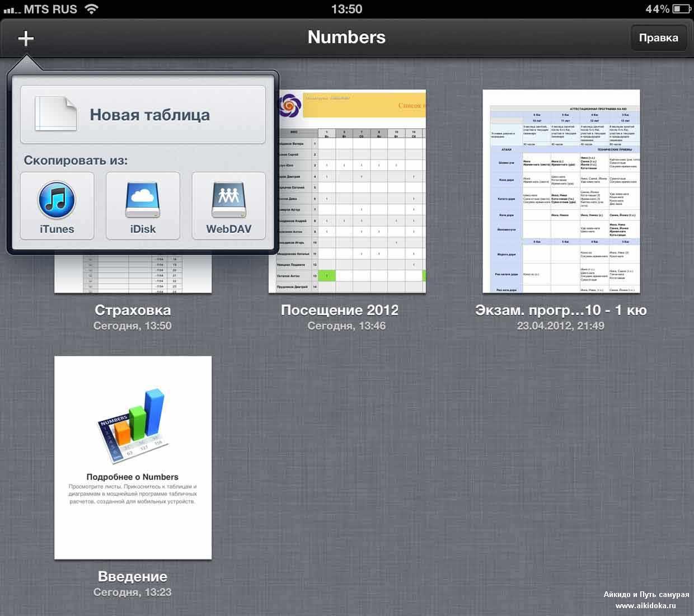Tap the Numbers title in the toolbar
This screenshot has width=694, height=616.
(346, 37)
